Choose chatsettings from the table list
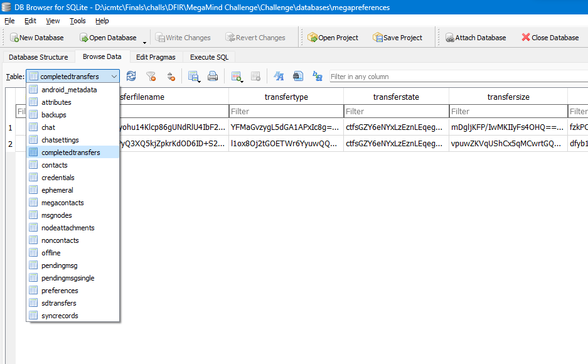The height and width of the screenshot is (364, 588). (x=73, y=140)
